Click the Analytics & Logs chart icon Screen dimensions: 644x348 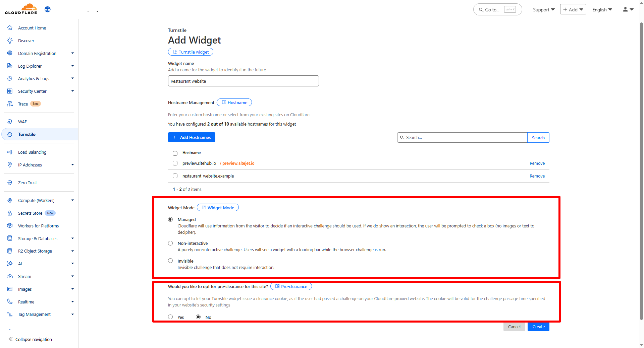point(10,78)
